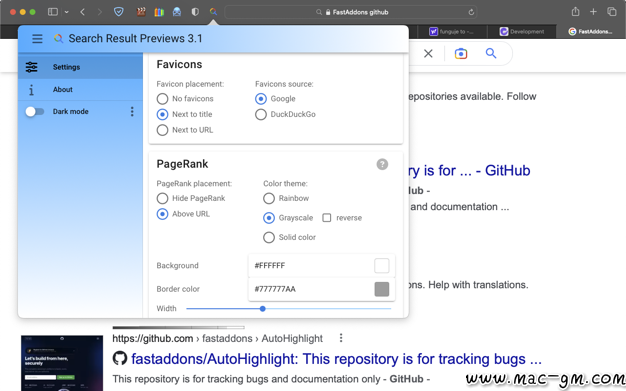Click the info icon next to About

(x=31, y=90)
